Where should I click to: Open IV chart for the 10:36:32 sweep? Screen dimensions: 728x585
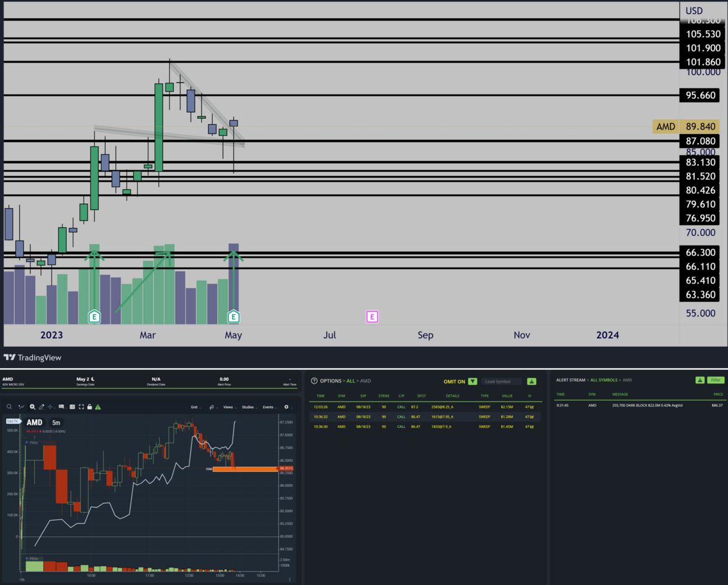pyautogui.click(x=531, y=416)
